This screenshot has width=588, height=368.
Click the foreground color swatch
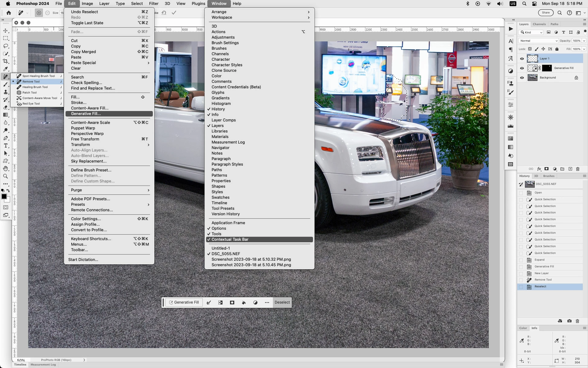click(4, 197)
